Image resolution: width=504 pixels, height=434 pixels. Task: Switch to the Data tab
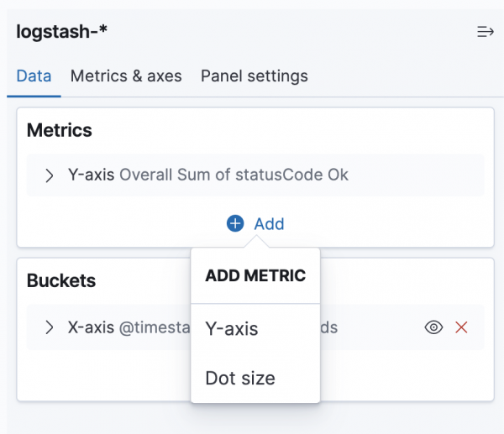tap(34, 76)
